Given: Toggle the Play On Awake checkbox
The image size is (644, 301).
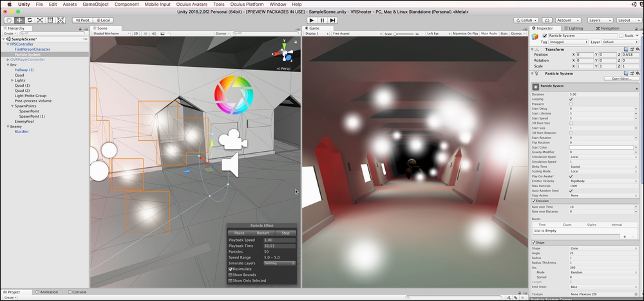Looking at the screenshot, I should [x=571, y=176].
